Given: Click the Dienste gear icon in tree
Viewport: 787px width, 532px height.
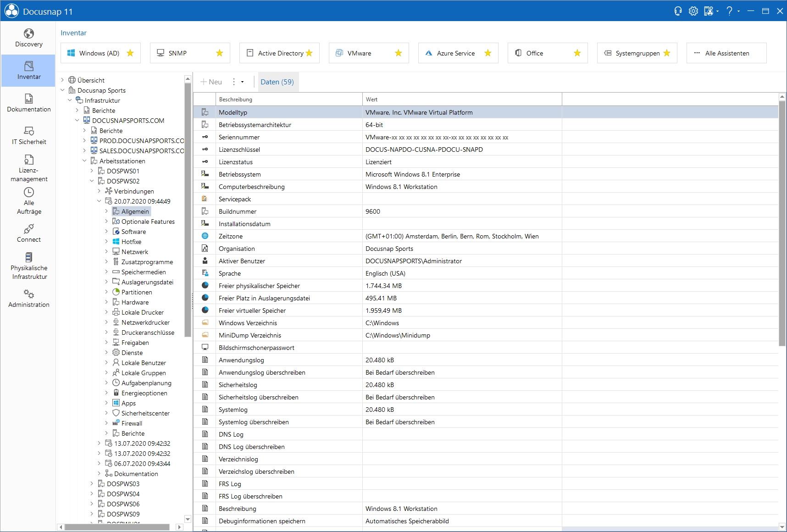Looking at the screenshot, I should [116, 353].
